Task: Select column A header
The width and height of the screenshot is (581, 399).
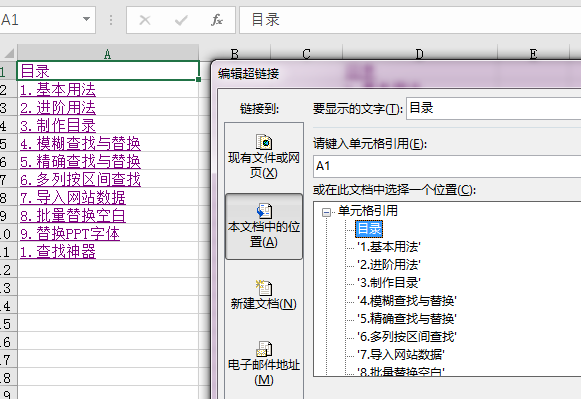Action: pyautogui.click(x=108, y=53)
